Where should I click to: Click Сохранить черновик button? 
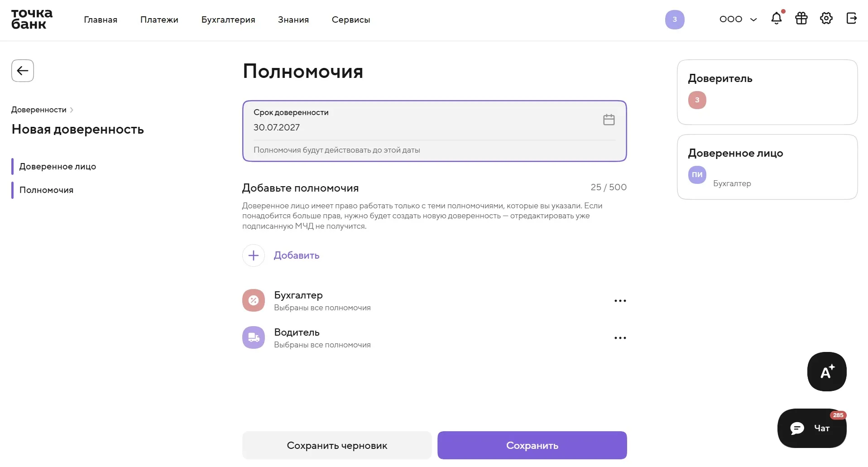point(337,445)
